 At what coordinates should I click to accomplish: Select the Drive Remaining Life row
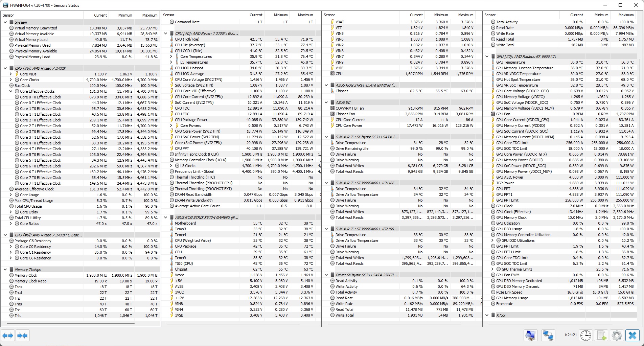pyautogui.click(x=401, y=148)
